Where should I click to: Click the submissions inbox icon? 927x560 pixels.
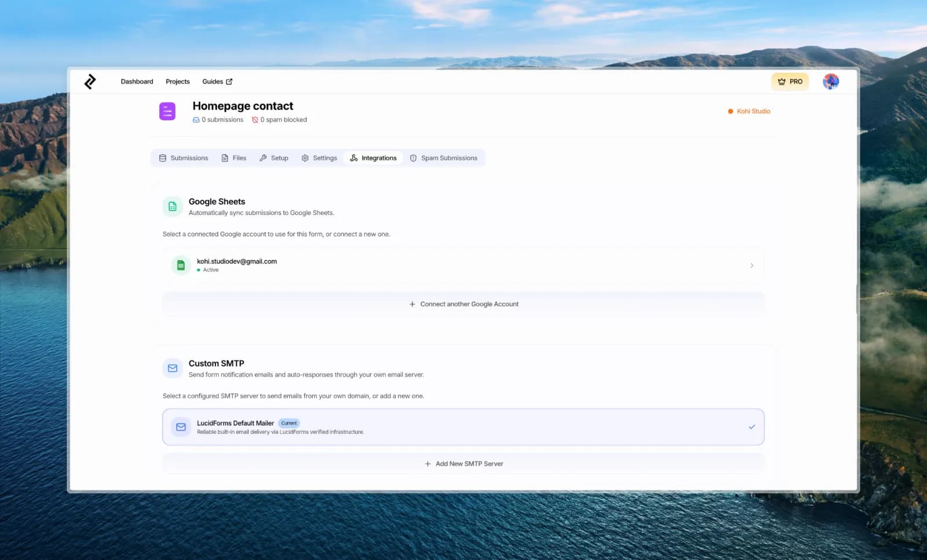click(196, 120)
